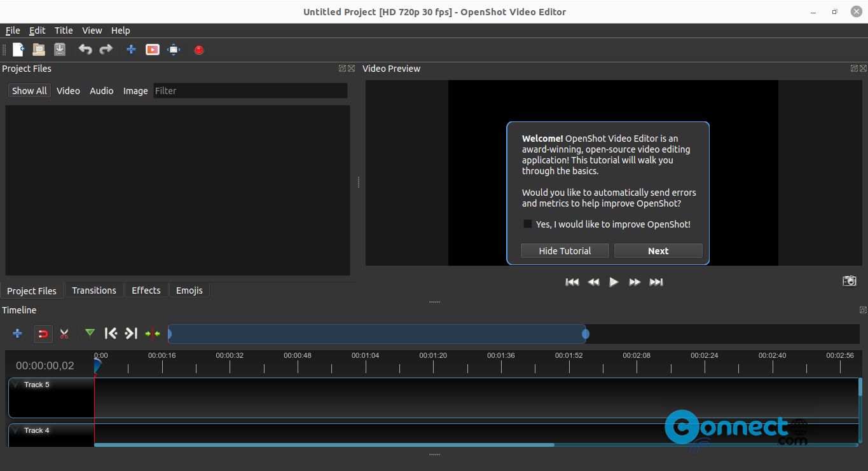
Task: Open the profile chooser icon in the toolbar
Action: 153,50
